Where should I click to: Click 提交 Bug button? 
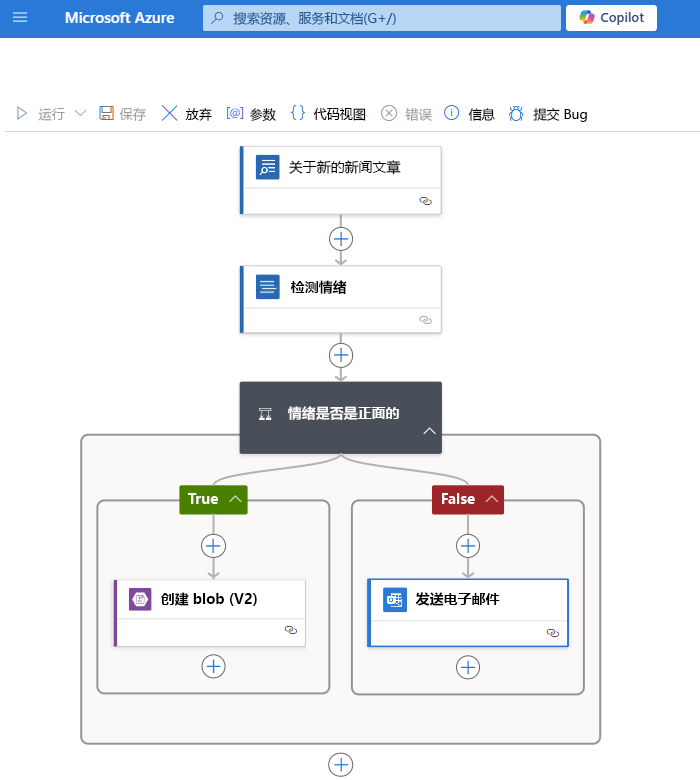[548, 114]
